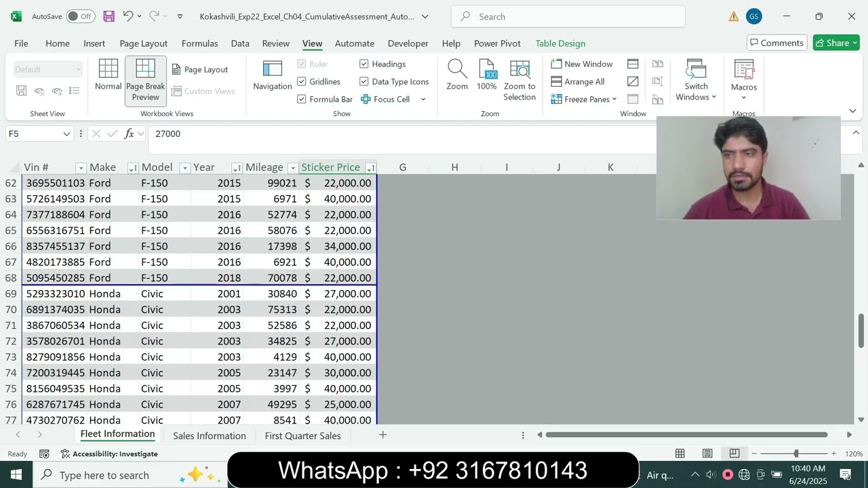
Task: Click the Undo arrow icon
Action: 127,16
